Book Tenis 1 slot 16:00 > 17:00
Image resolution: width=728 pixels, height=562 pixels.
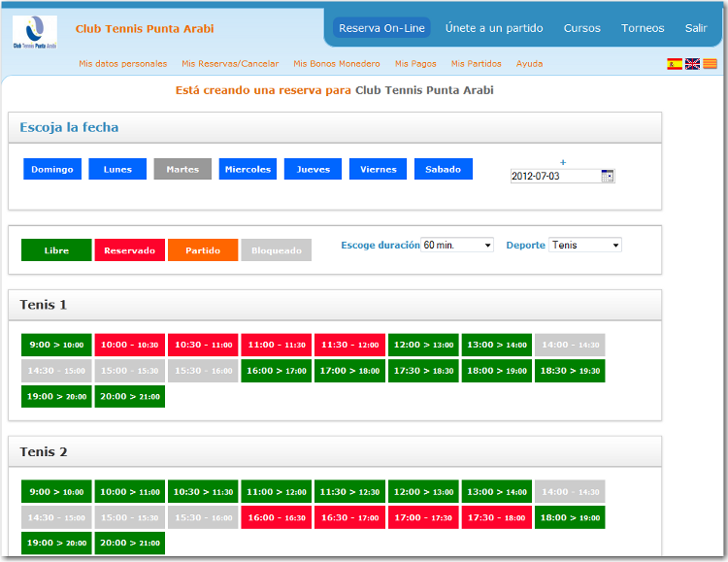pos(277,371)
